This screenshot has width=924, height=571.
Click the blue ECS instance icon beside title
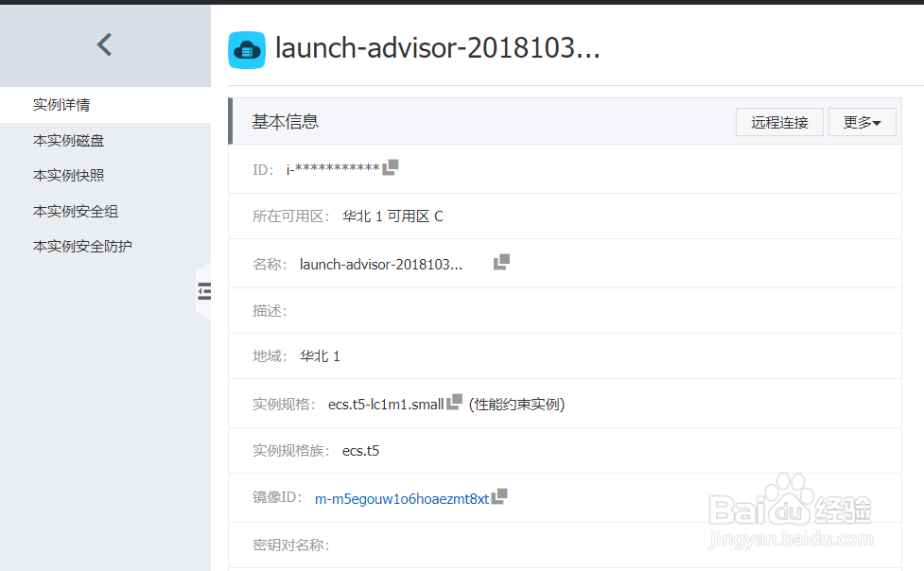tap(247, 49)
